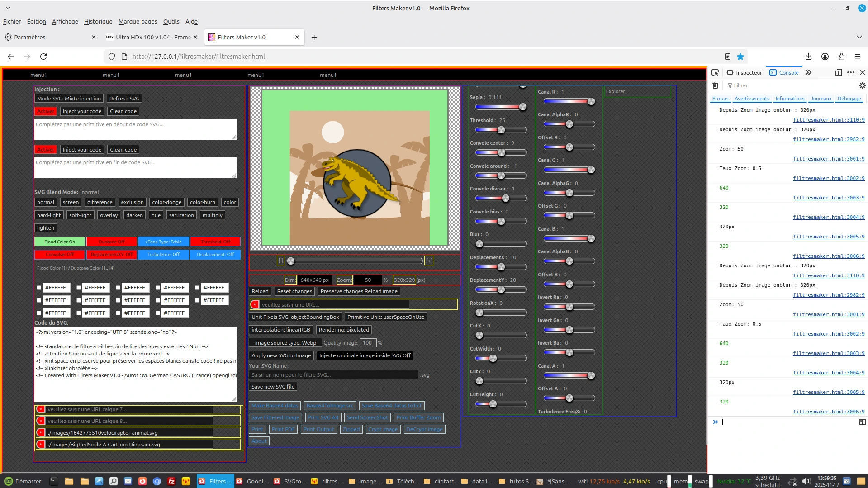Viewport: 868px width, 488px height.
Task: Open the Outils menu
Action: [171, 21]
